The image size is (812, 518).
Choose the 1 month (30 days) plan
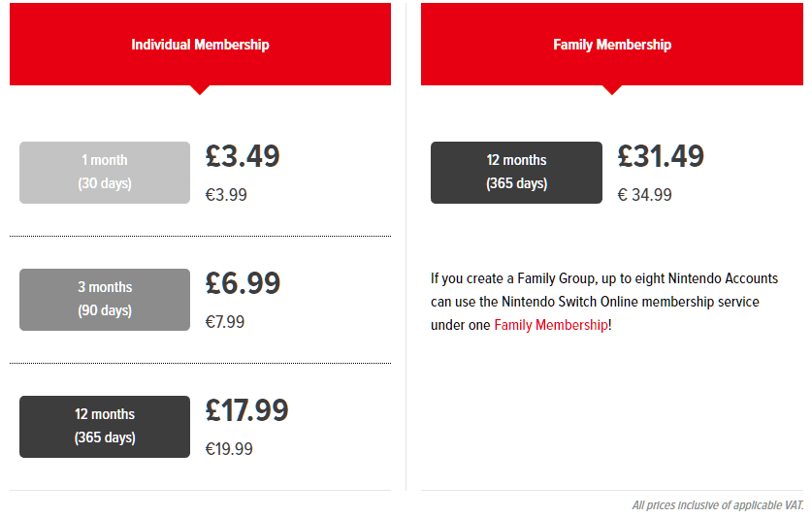105,173
